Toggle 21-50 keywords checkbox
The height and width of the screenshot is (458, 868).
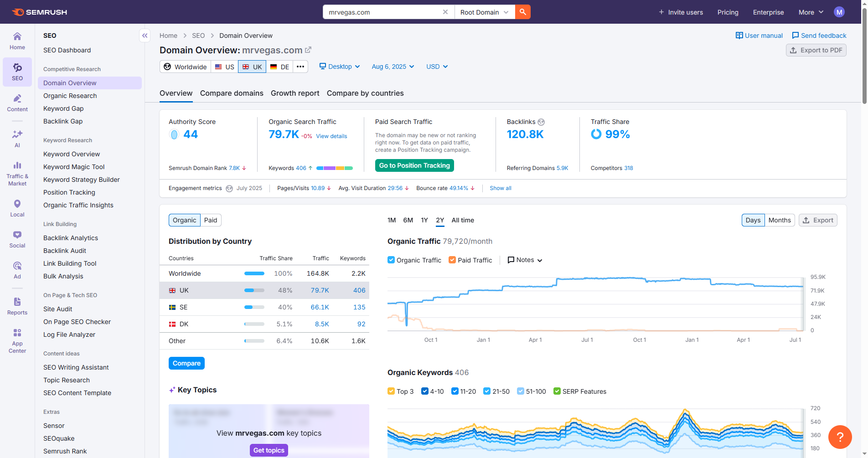(x=487, y=391)
